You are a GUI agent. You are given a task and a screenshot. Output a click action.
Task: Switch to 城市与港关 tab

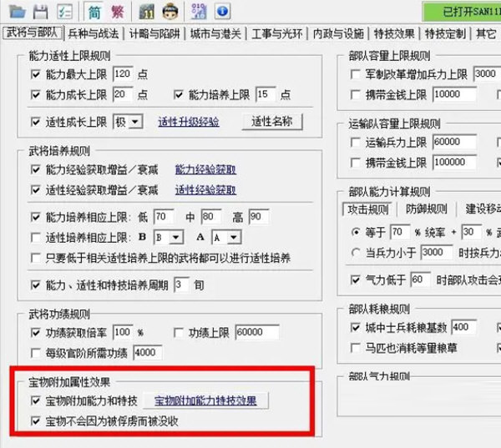click(215, 33)
